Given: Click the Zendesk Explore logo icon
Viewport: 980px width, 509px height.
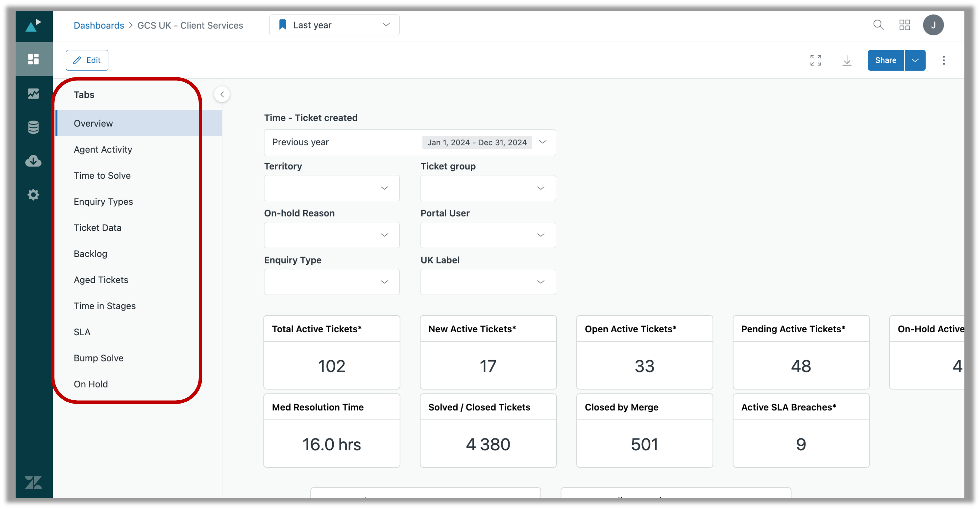Looking at the screenshot, I should point(33,25).
